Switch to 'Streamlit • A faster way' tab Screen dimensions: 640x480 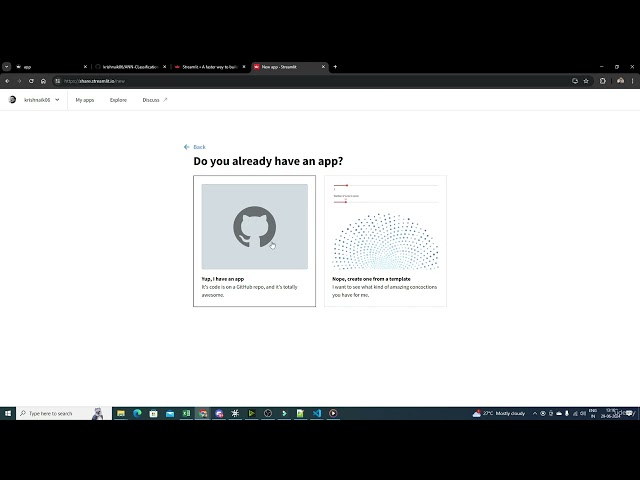click(210, 67)
